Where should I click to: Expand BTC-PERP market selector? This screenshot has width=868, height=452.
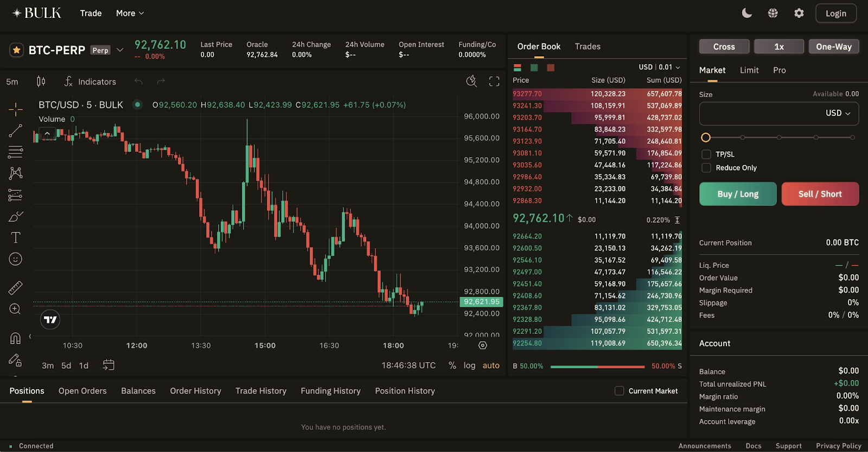pos(120,50)
